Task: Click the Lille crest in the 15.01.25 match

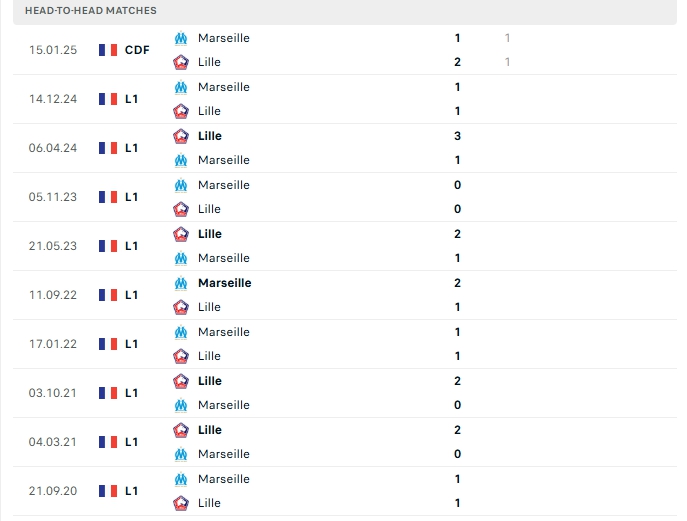Action: (x=181, y=62)
